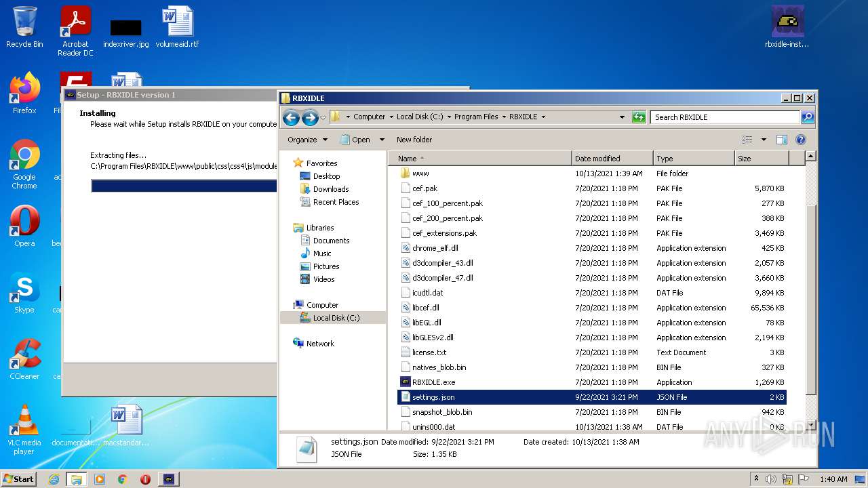This screenshot has height=488, width=868.
Task: Select Local Disk (C:) in tree
Action: pyautogui.click(x=333, y=318)
